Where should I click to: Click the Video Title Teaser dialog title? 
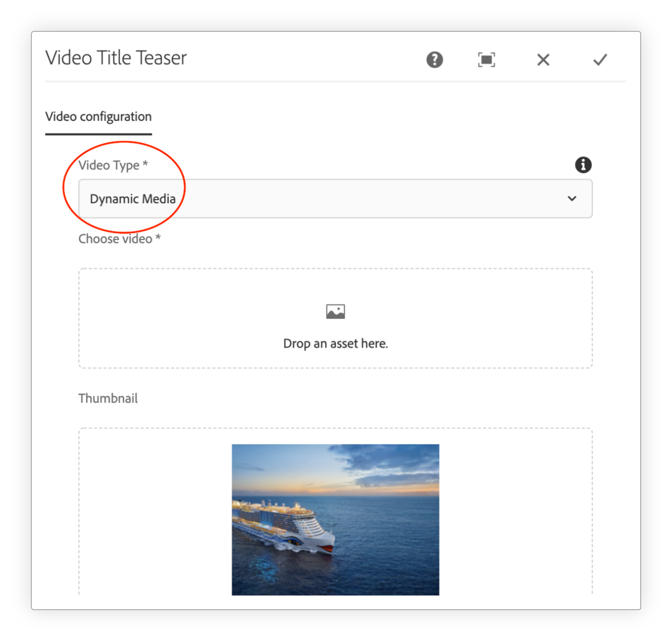(116, 57)
